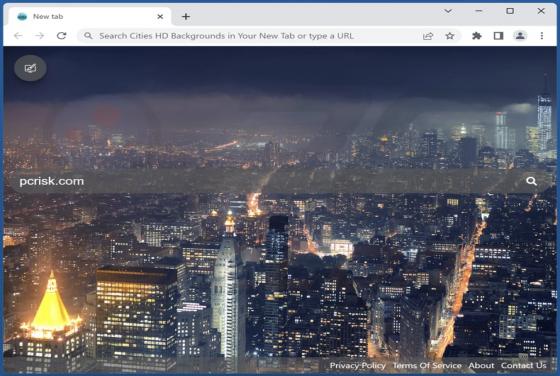Click the address bar search magnifier icon

88,36
